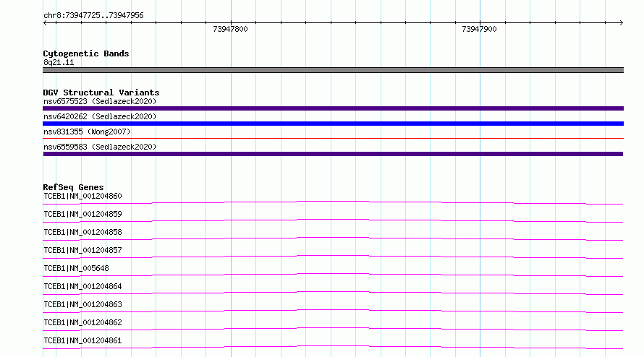The image size is (644, 357).
Task: Click the 73947900 ruler position label
Action: coord(479,29)
